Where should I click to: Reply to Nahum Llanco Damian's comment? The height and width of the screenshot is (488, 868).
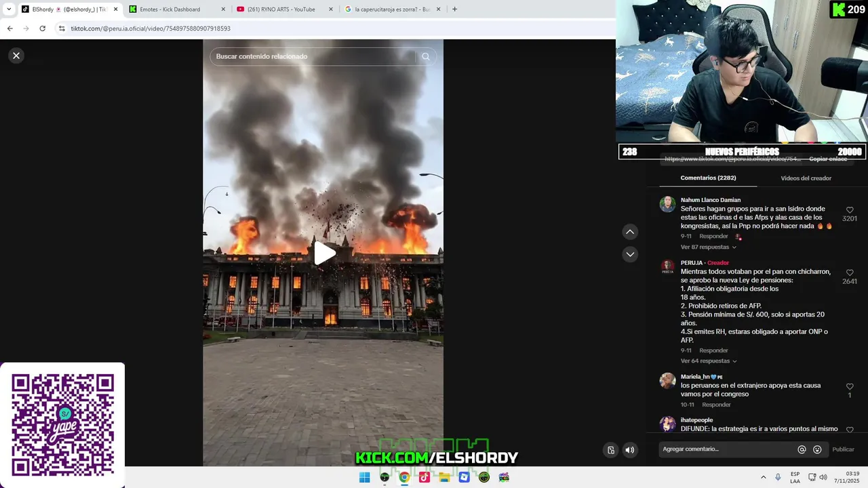pyautogui.click(x=713, y=237)
